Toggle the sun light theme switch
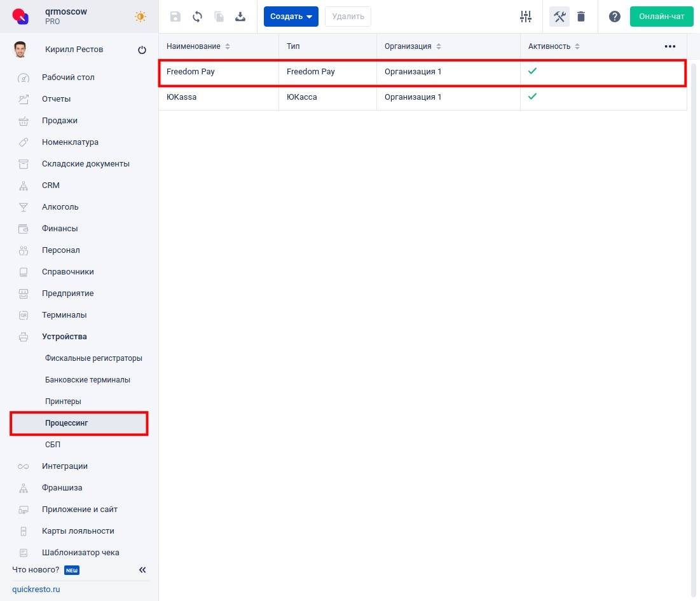Screen dimensions: 700x601 141,17
